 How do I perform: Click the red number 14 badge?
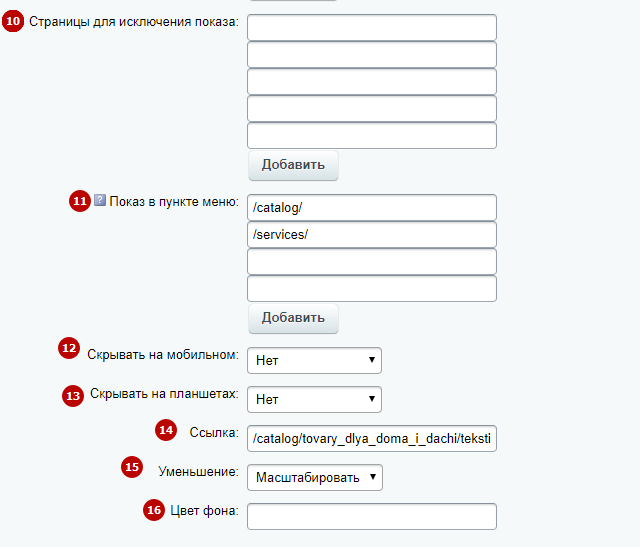(166, 430)
